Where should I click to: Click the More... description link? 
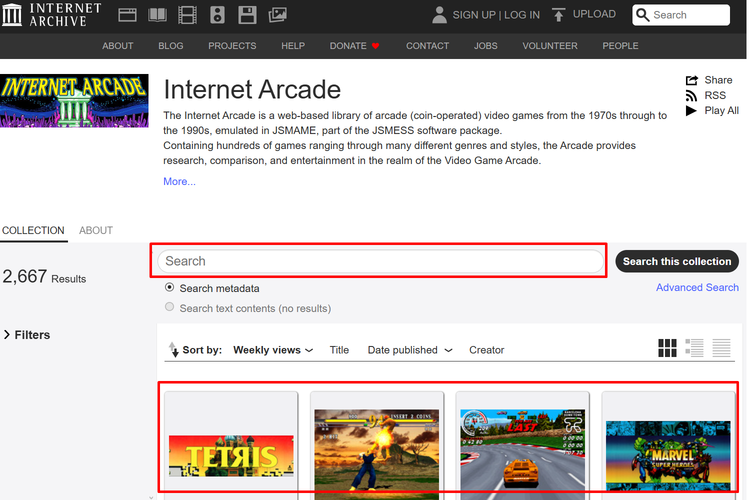(179, 181)
